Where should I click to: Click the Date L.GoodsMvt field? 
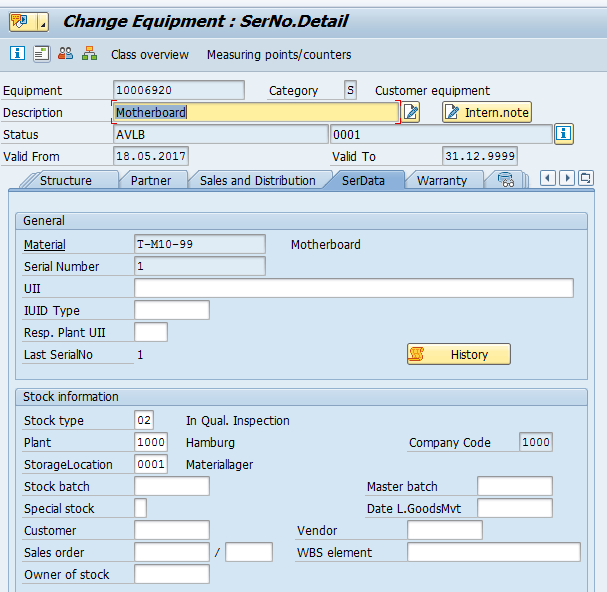(x=515, y=508)
